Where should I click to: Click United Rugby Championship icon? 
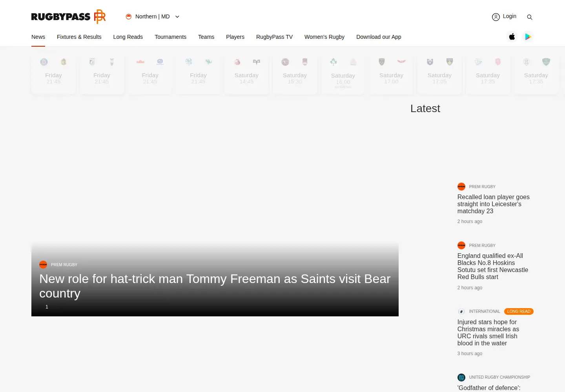pyautogui.click(x=461, y=377)
